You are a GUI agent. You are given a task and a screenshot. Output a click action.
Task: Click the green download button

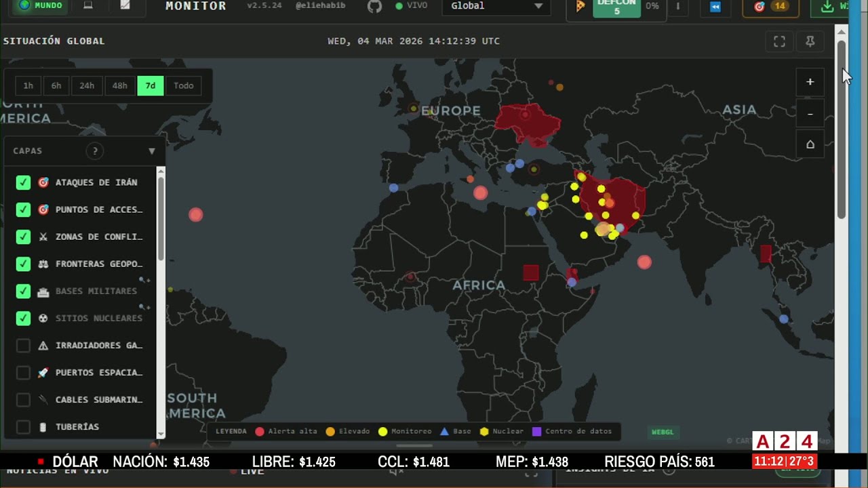pyautogui.click(x=831, y=7)
